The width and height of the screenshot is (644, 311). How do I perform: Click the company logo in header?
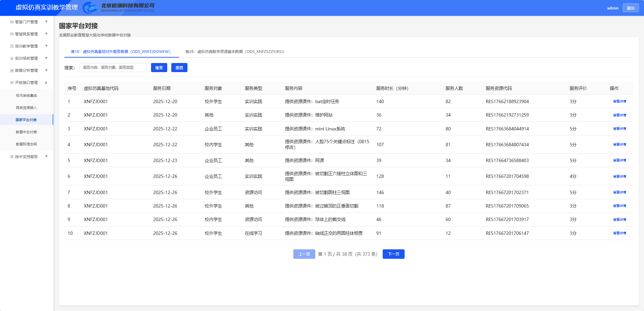coord(119,7)
